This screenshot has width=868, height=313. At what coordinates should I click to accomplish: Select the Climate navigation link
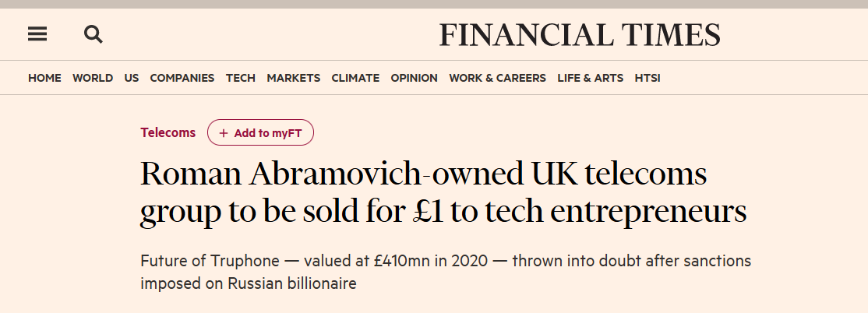pos(355,78)
